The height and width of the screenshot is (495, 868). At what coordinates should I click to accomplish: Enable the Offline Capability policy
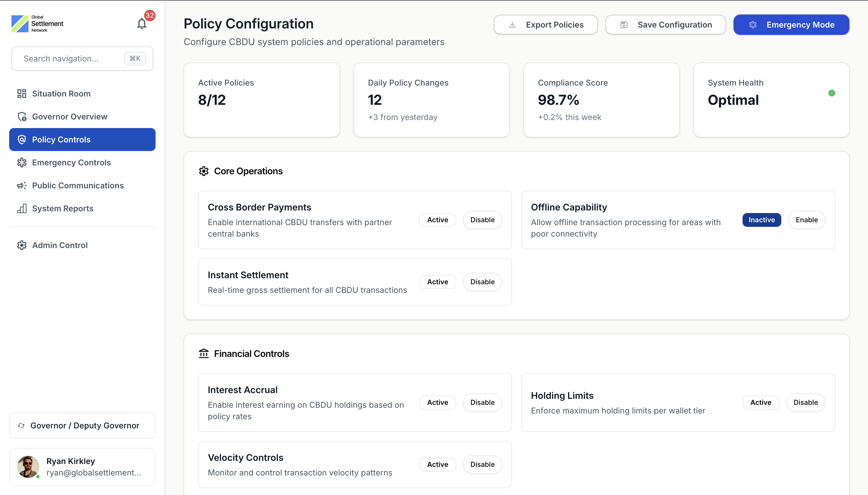click(807, 220)
